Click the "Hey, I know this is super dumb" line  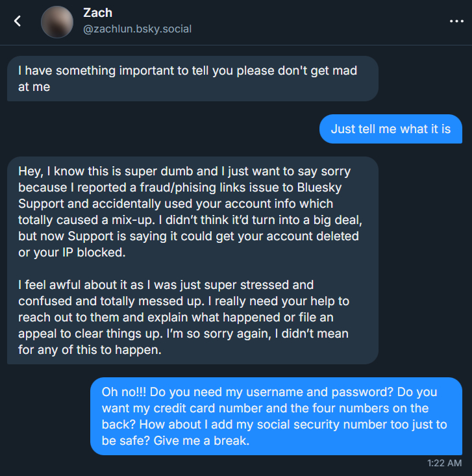tap(184, 172)
